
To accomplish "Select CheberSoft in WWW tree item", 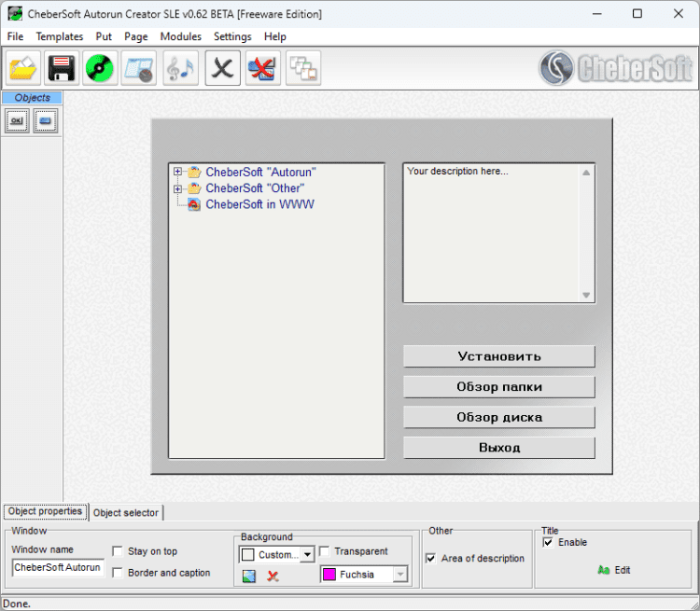I will coord(259,204).
